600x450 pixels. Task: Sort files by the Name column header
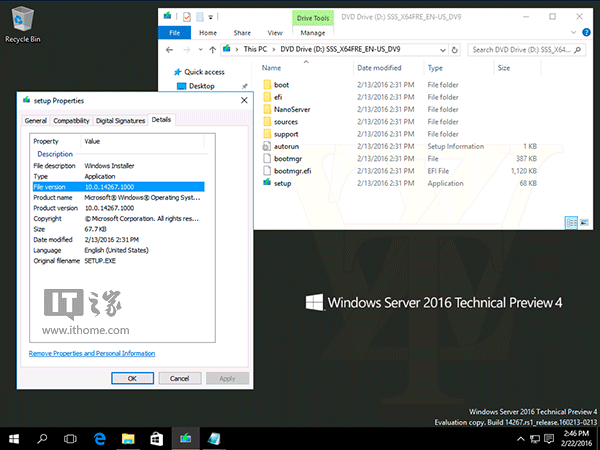click(271, 68)
